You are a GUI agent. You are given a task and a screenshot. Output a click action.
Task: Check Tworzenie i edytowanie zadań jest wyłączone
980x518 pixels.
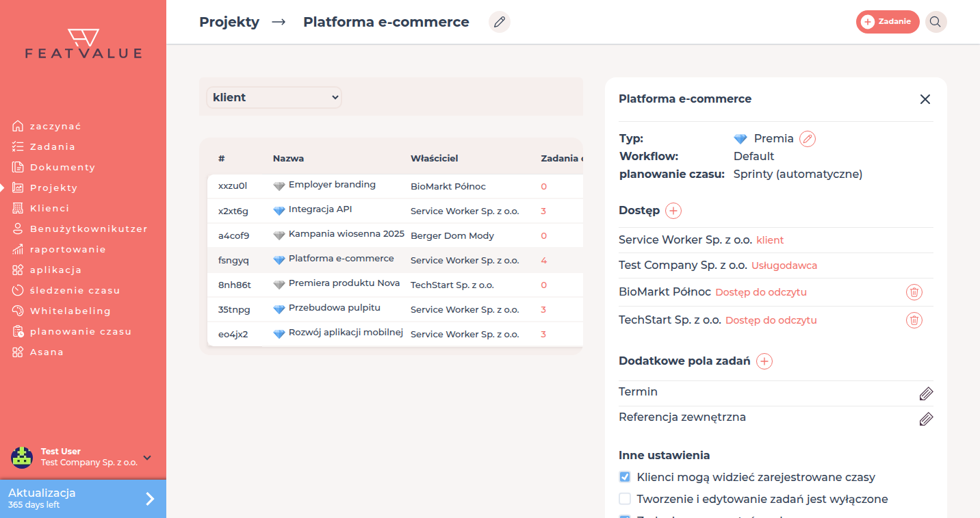(x=625, y=499)
